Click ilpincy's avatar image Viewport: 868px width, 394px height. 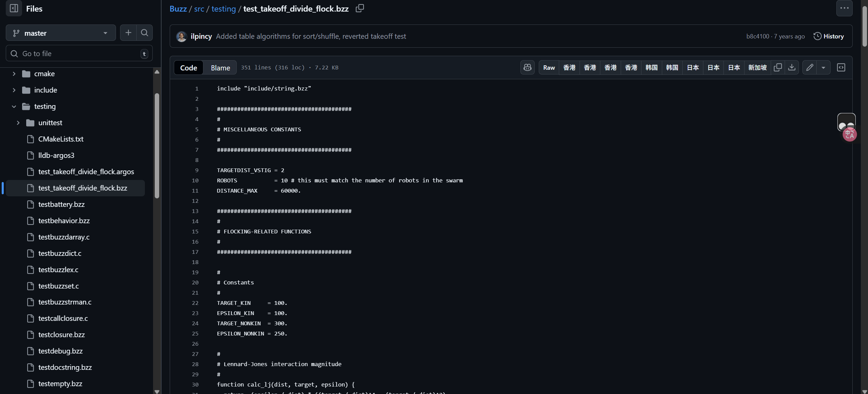[182, 36]
